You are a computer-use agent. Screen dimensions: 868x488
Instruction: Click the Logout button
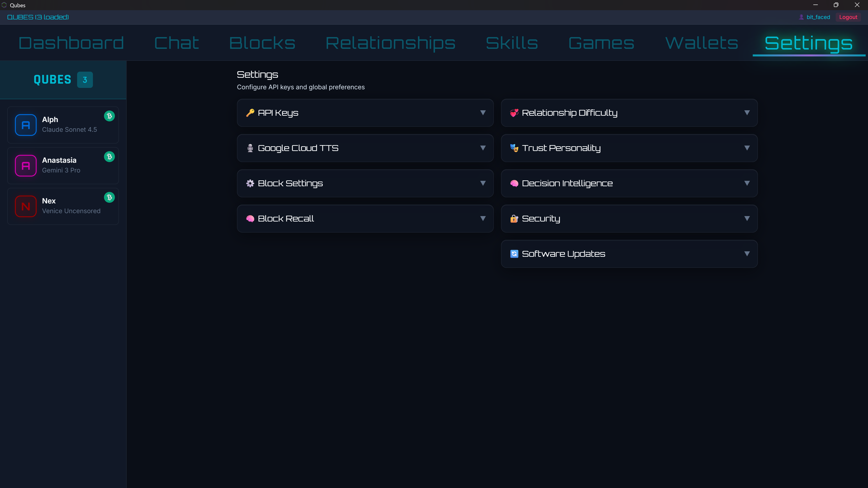(848, 17)
